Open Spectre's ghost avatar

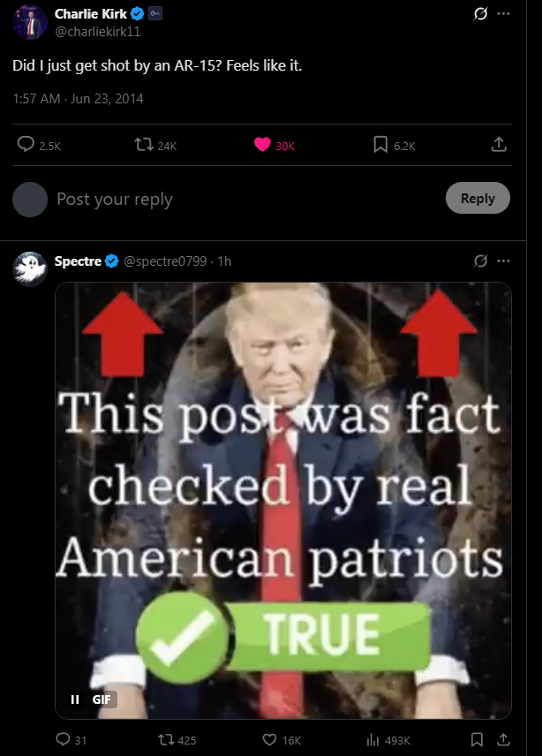click(30, 269)
